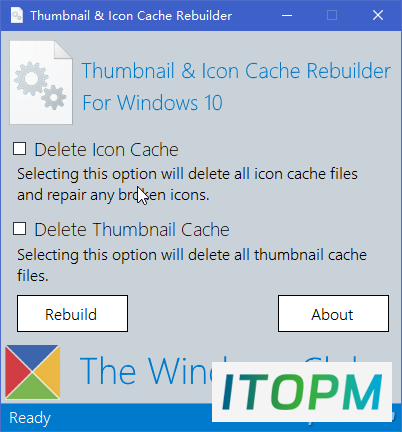Open the About dialog button
Image resolution: width=402 pixels, height=432 pixels.
pyautogui.click(x=333, y=313)
